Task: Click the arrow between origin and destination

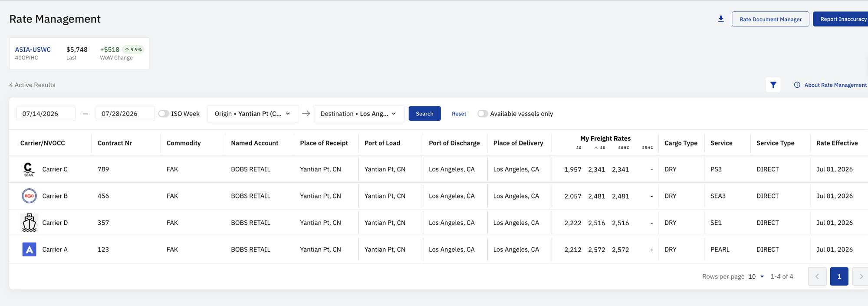Action: (306, 114)
